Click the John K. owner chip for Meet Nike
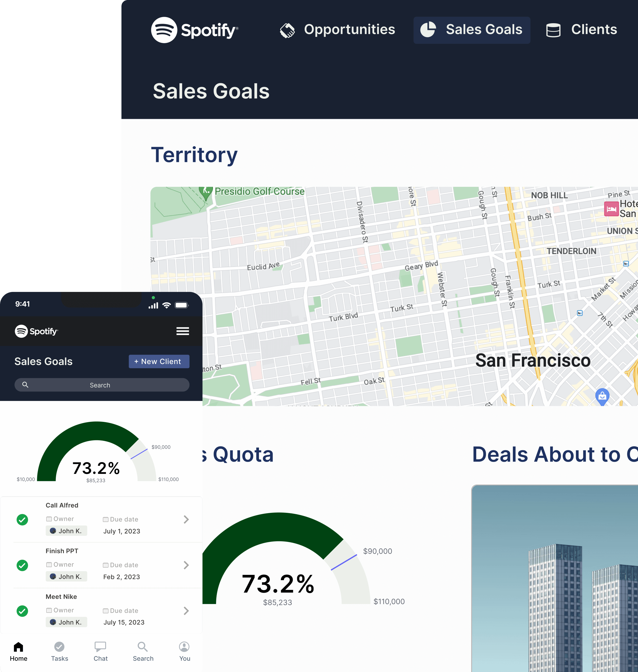 click(66, 622)
